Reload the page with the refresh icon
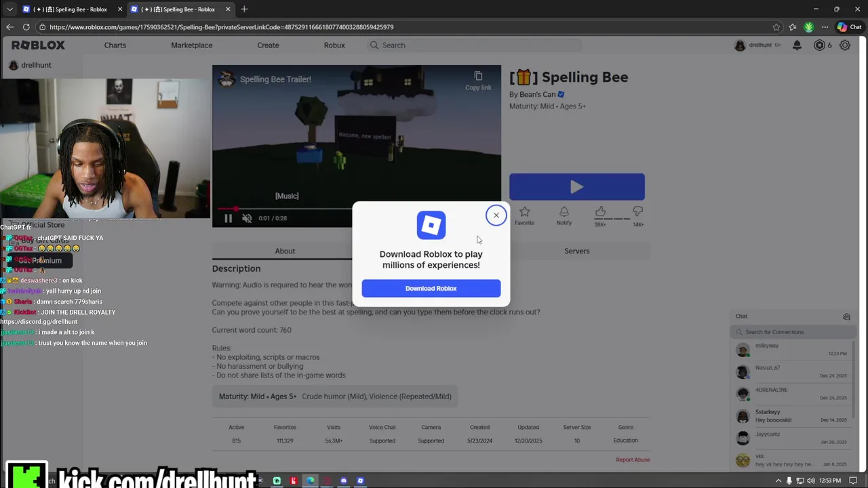 (x=26, y=27)
